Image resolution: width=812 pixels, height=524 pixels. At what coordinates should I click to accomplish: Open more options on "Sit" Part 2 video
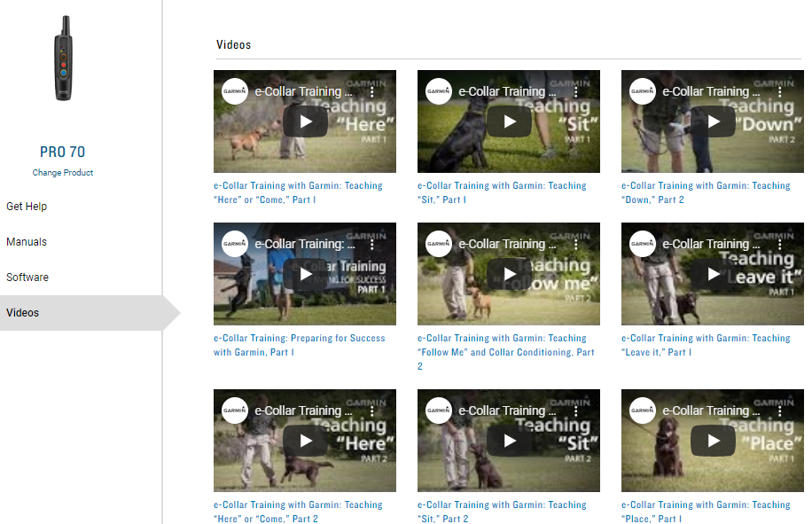[576, 411]
